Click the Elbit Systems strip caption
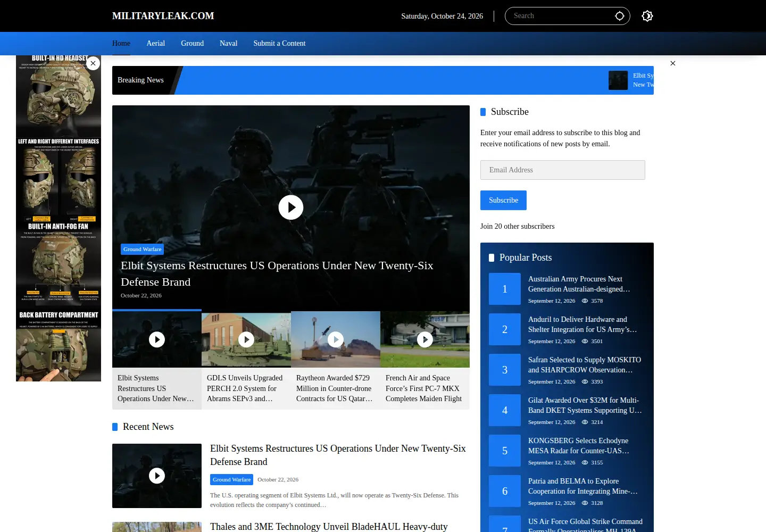Image resolution: width=766 pixels, height=532 pixels. pos(156,388)
